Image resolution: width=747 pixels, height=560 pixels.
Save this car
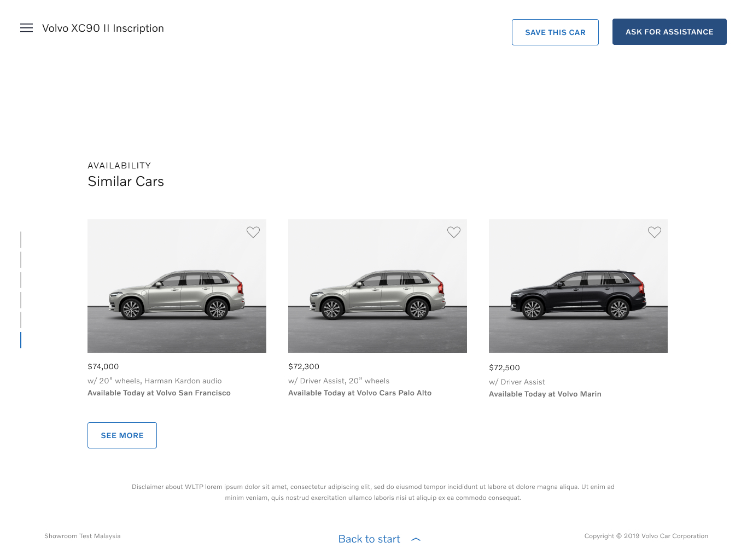point(555,32)
